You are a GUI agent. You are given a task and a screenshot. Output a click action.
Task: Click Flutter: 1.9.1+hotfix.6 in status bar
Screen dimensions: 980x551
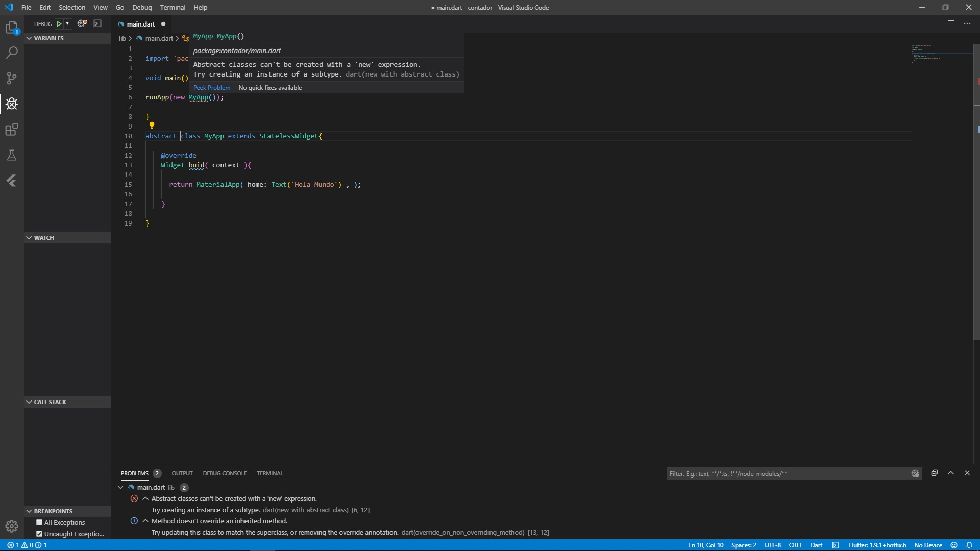(877, 545)
